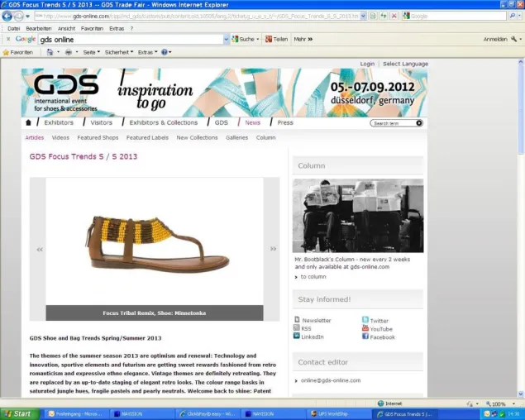Select the Galleries sub-navigation tab

pyautogui.click(x=236, y=137)
